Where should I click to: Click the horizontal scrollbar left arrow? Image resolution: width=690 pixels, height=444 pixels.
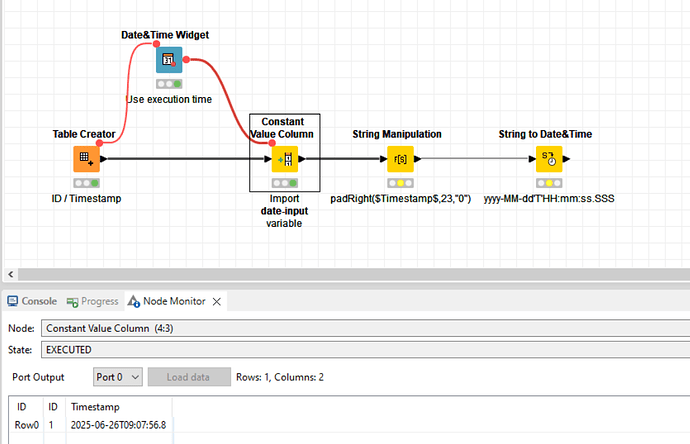click(x=11, y=274)
